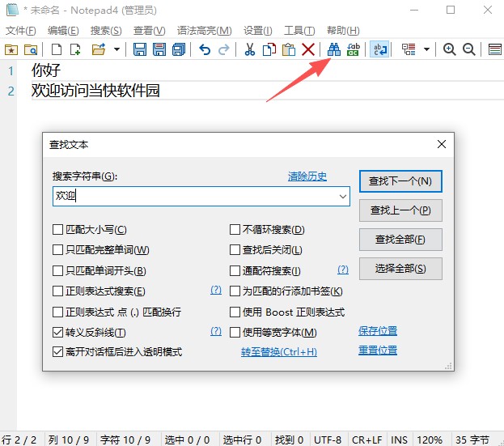Click the Find binoculars icon in toolbar
Viewport: 504px width, 446px height.
coord(333,49)
